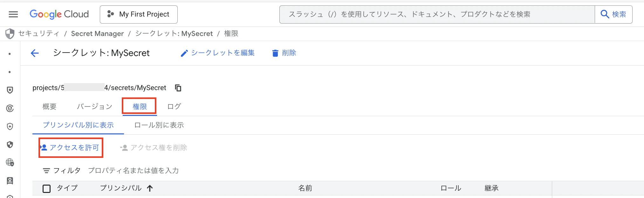Open the My First Project project selector
Screen dimensions: 644x198
(x=139, y=14)
